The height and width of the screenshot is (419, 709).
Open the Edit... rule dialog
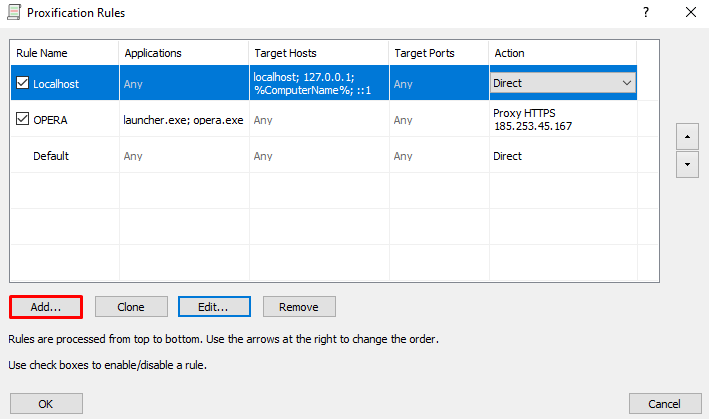click(214, 307)
